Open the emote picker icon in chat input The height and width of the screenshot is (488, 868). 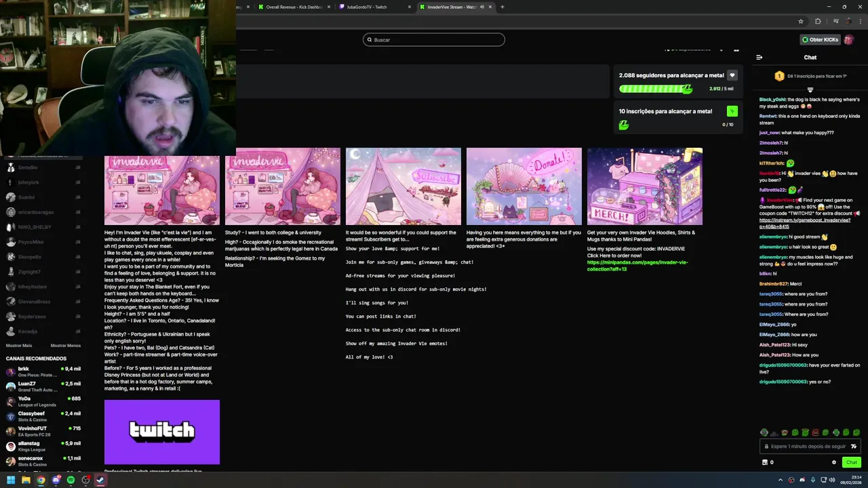854,447
